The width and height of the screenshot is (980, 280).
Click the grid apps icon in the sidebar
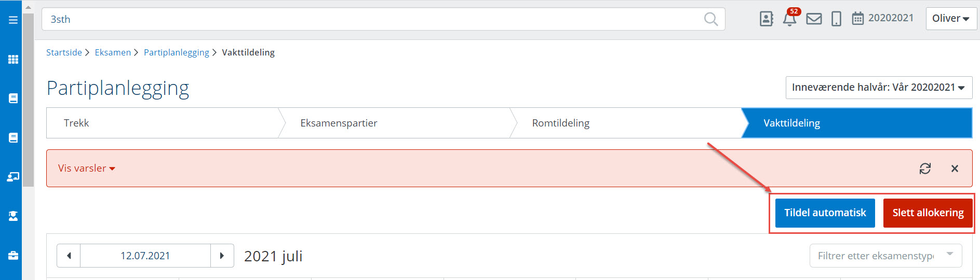tap(13, 59)
